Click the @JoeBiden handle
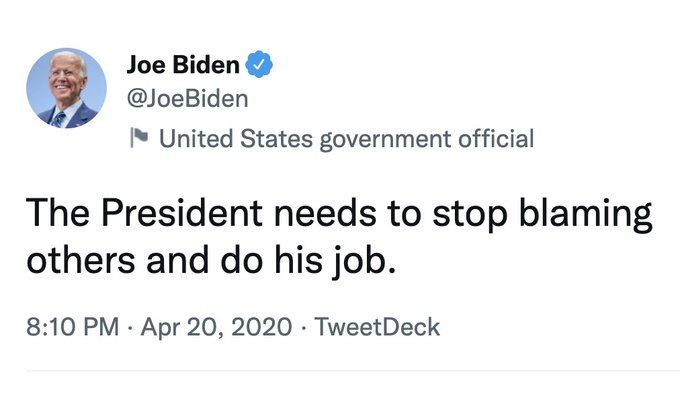Image resolution: width=680 pixels, height=402 pixels. point(187,99)
